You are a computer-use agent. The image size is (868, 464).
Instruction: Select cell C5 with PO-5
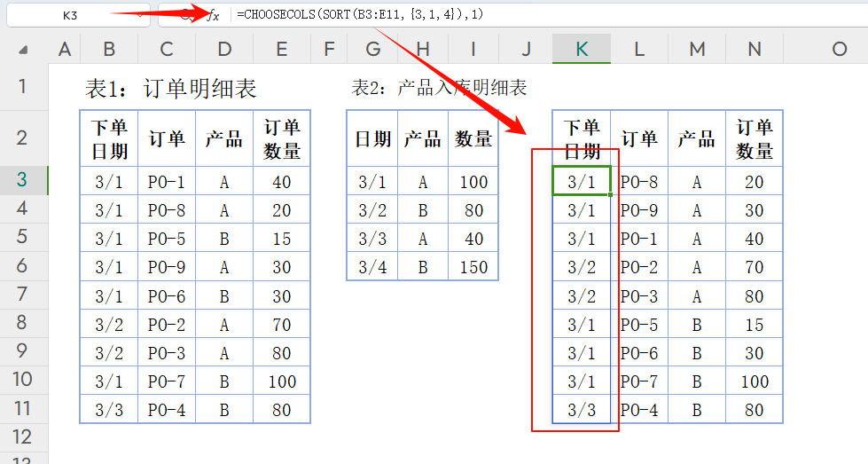[x=167, y=238]
